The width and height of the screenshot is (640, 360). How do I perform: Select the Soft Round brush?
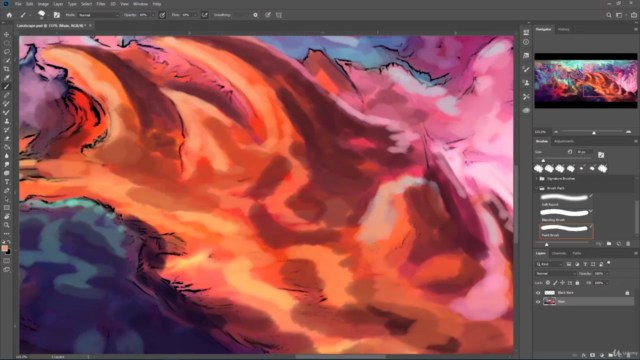[x=567, y=200]
